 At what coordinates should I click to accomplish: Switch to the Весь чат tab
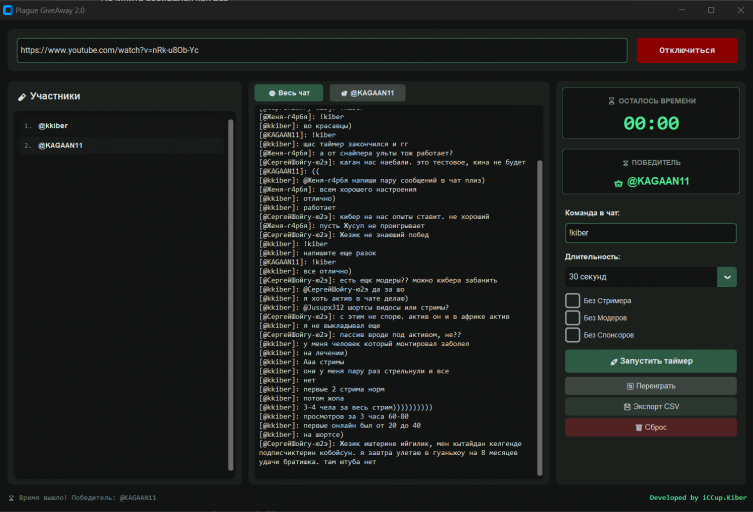(x=289, y=93)
